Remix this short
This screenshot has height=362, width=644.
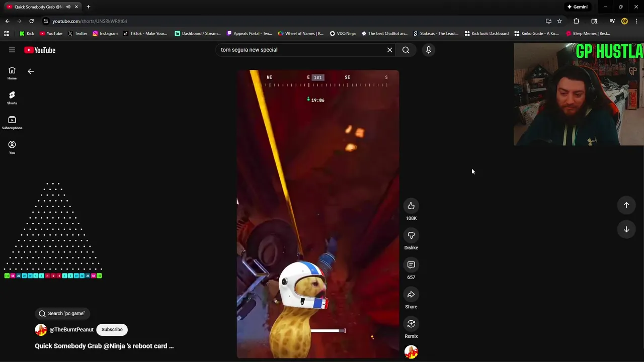(411, 324)
